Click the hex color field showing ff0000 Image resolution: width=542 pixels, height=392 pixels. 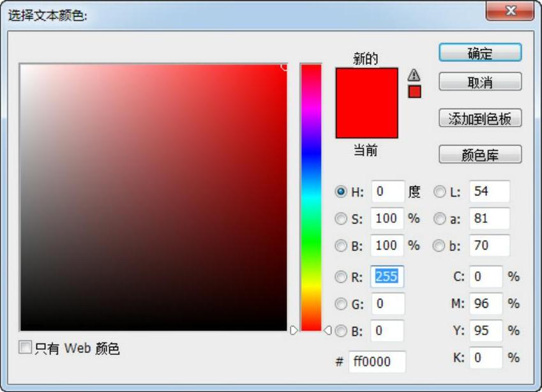point(377,361)
